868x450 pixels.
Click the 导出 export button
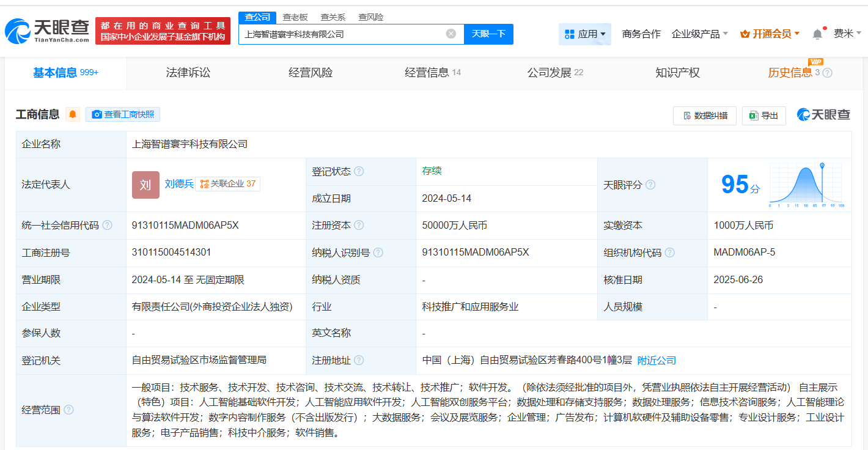763,116
